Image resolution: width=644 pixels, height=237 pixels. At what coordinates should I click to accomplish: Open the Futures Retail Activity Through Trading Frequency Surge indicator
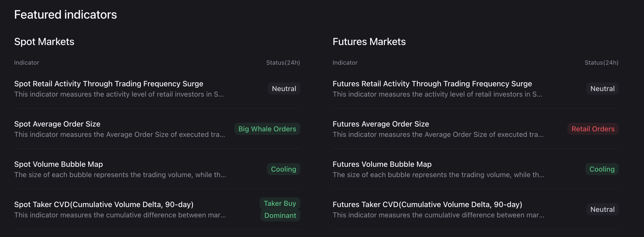pyautogui.click(x=432, y=84)
